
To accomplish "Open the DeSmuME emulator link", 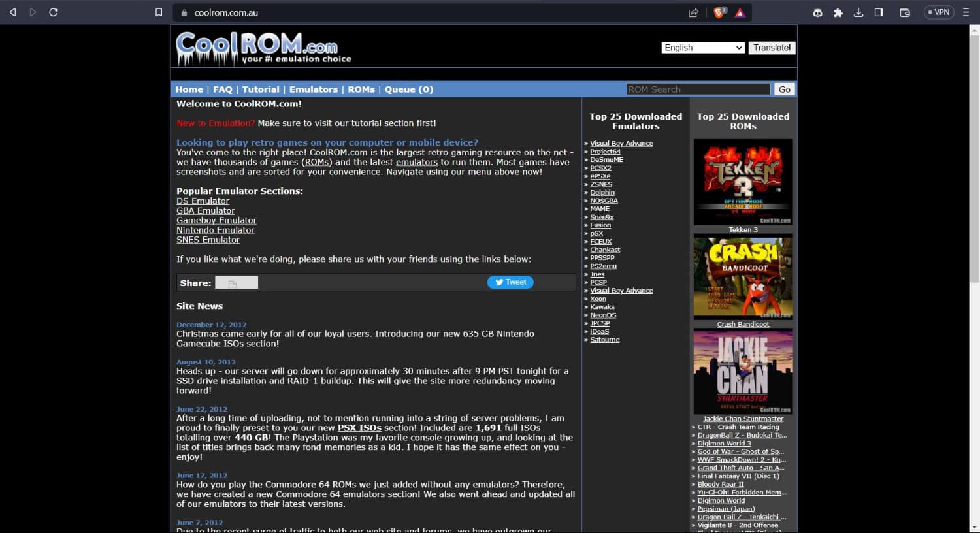I will click(x=606, y=160).
